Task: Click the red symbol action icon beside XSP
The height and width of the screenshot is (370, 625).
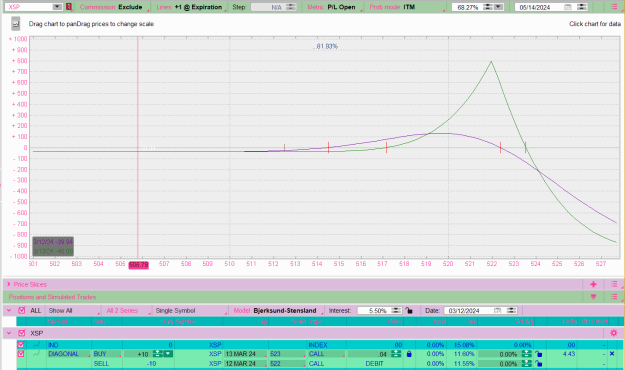Action: click(x=69, y=7)
